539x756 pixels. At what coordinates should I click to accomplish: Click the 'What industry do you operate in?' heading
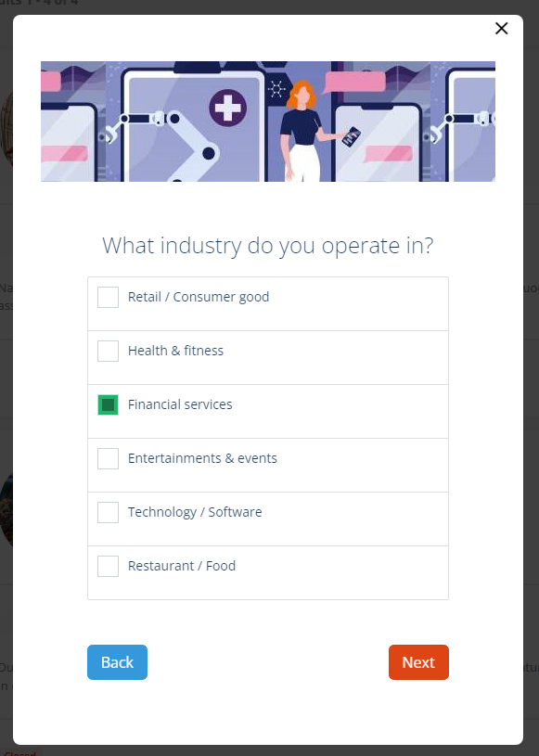point(268,246)
